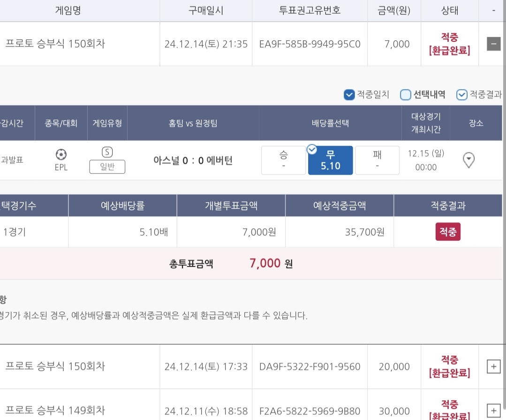Click the 일반 game type label
This screenshot has width=506, height=420.
[107, 167]
